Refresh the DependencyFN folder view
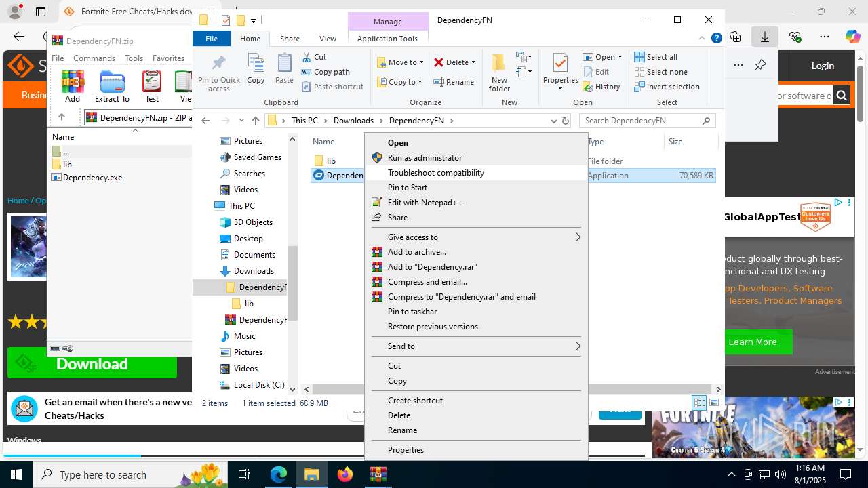This screenshot has width=868, height=488. pyautogui.click(x=566, y=121)
